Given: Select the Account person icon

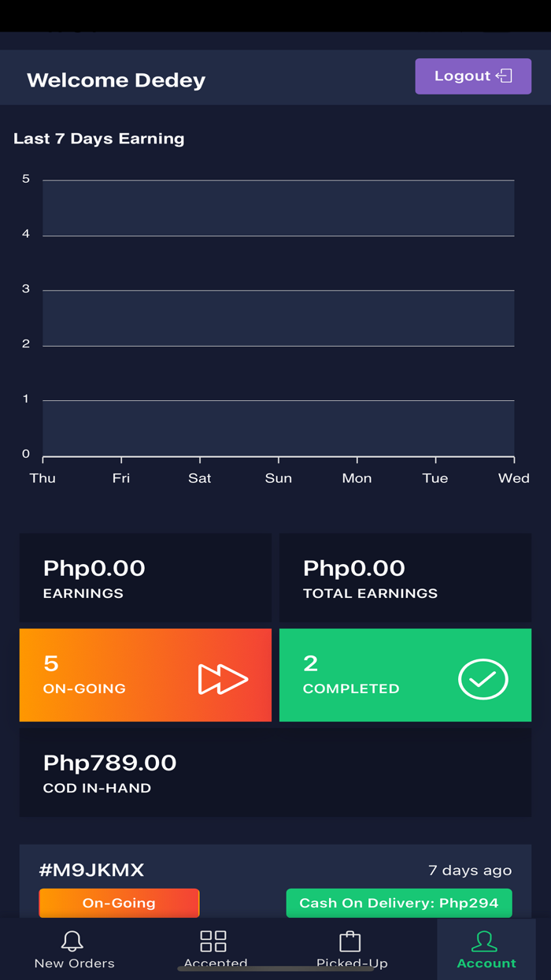Looking at the screenshot, I should (485, 941).
